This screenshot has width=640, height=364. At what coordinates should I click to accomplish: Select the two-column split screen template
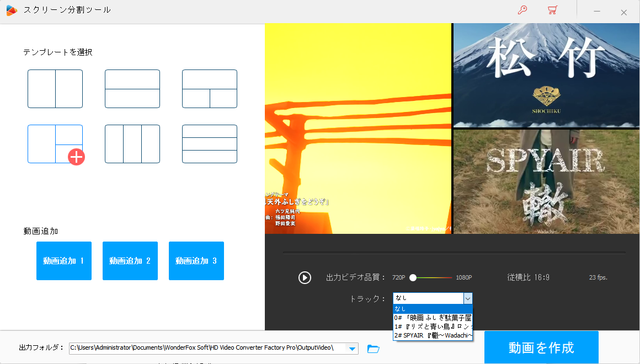[55, 88]
